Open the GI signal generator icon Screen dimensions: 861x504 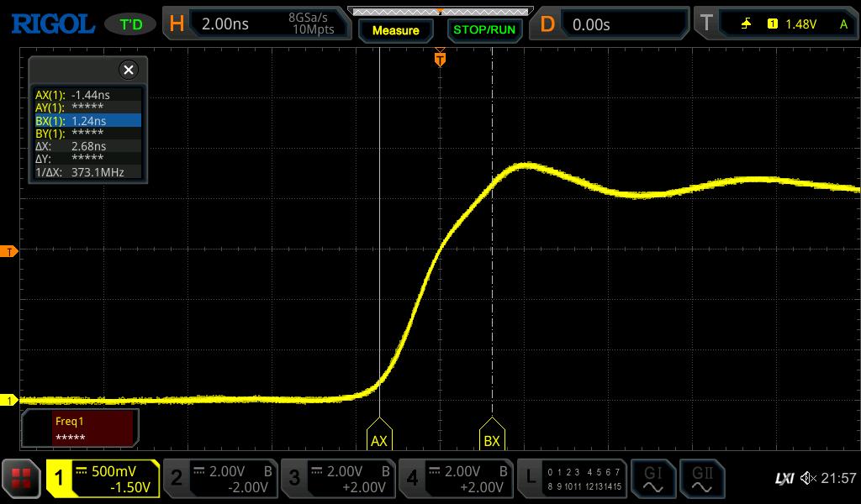[652, 479]
